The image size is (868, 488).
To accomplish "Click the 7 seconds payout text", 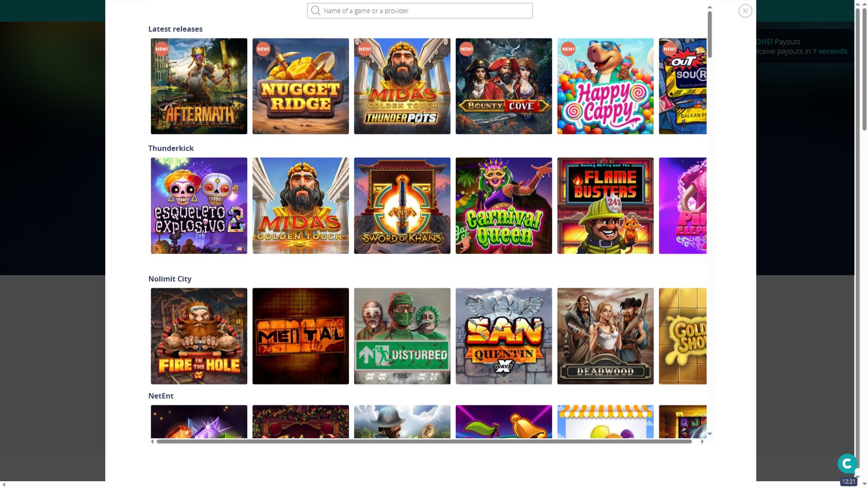I will click(830, 51).
